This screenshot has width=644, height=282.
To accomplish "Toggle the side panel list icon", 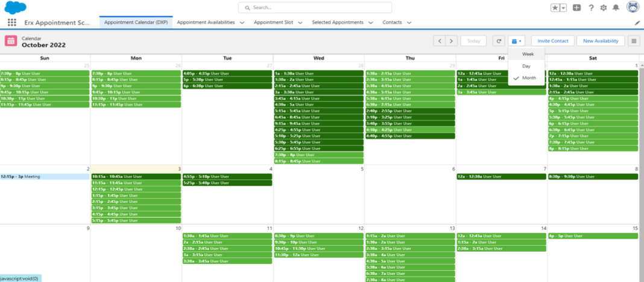I will pyautogui.click(x=634, y=41).
